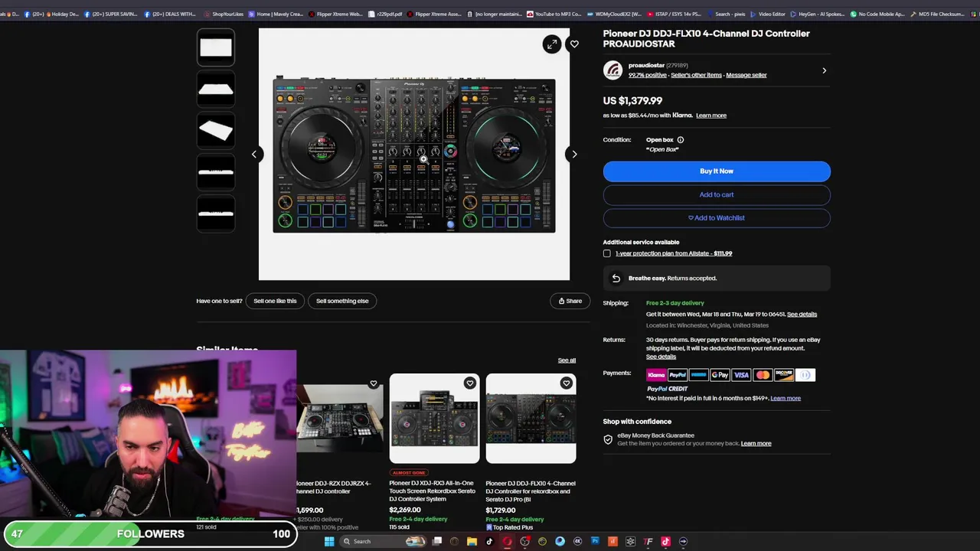Select the third product thumbnail
The width and height of the screenshot is (980, 551).
pos(216,130)
